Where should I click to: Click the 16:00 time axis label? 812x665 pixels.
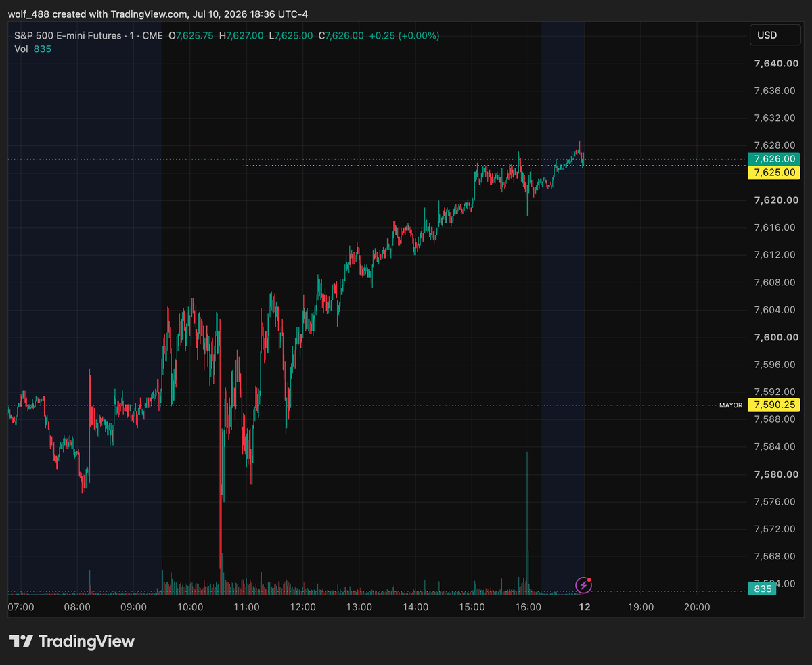(528, 607)
